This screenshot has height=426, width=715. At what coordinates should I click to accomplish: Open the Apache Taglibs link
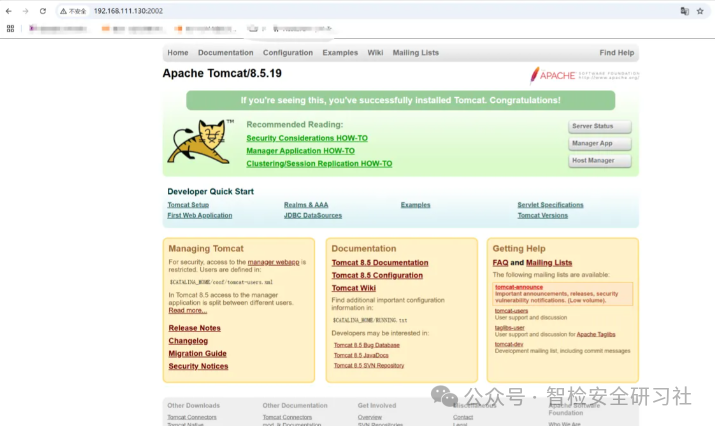tap(596, 335)
